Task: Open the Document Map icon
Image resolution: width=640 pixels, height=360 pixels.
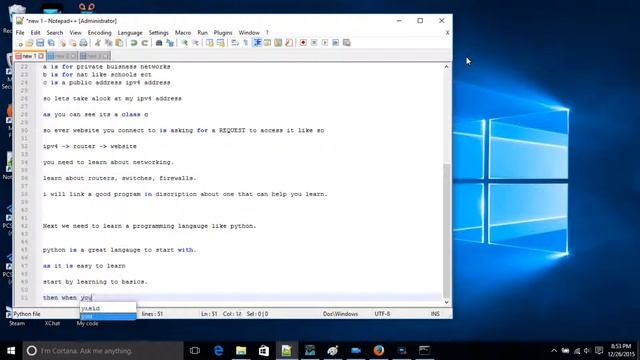Action: click(278, 43)
